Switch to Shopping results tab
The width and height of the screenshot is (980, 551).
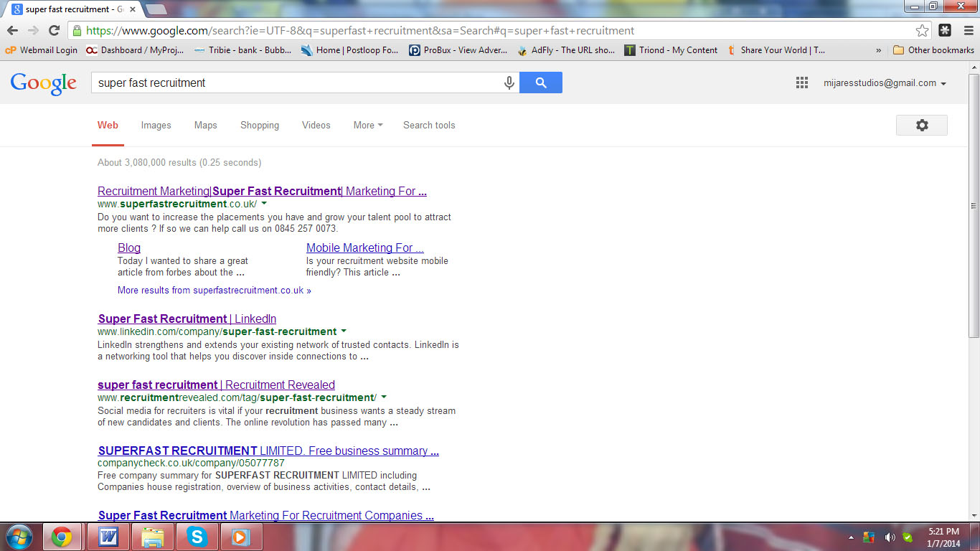pos(260,126)
